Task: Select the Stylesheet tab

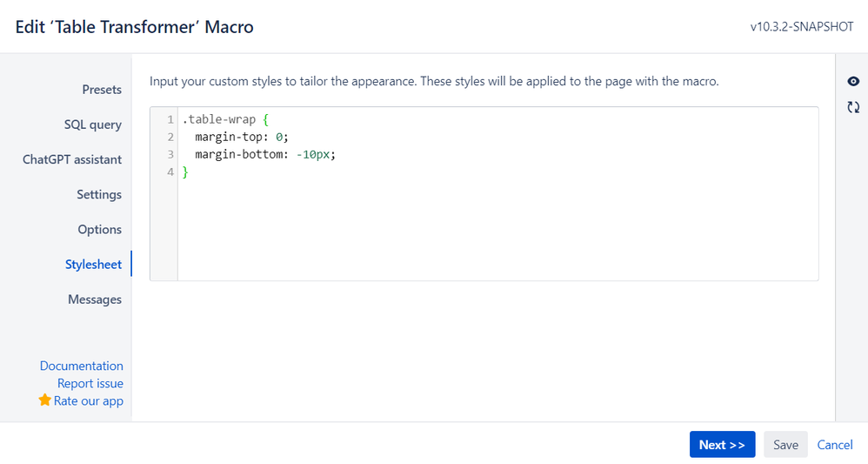Action: click(94, 265)
